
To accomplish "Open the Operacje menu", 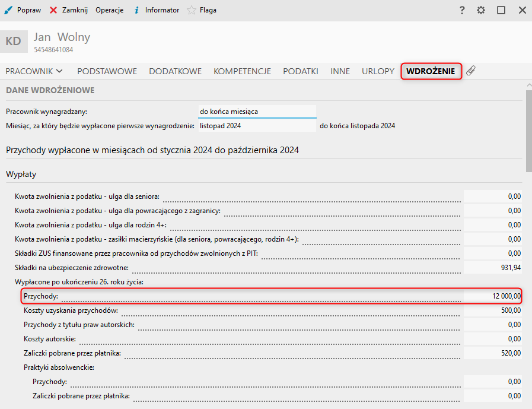I will tap(109, 10).
